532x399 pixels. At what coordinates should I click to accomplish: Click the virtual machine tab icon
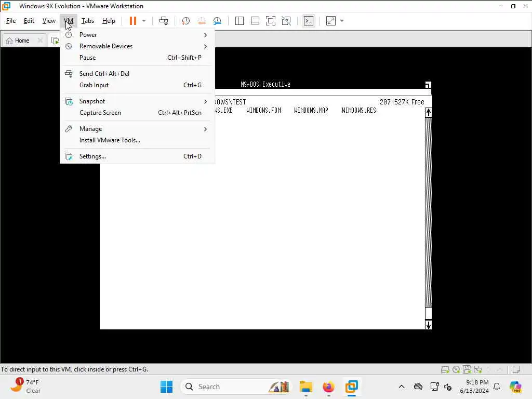[55, 41]
